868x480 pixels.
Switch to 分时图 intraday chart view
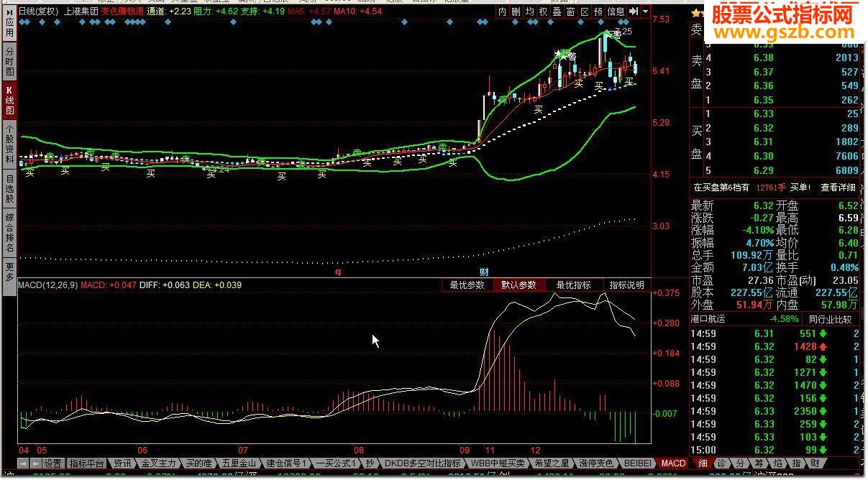[9, 62]
